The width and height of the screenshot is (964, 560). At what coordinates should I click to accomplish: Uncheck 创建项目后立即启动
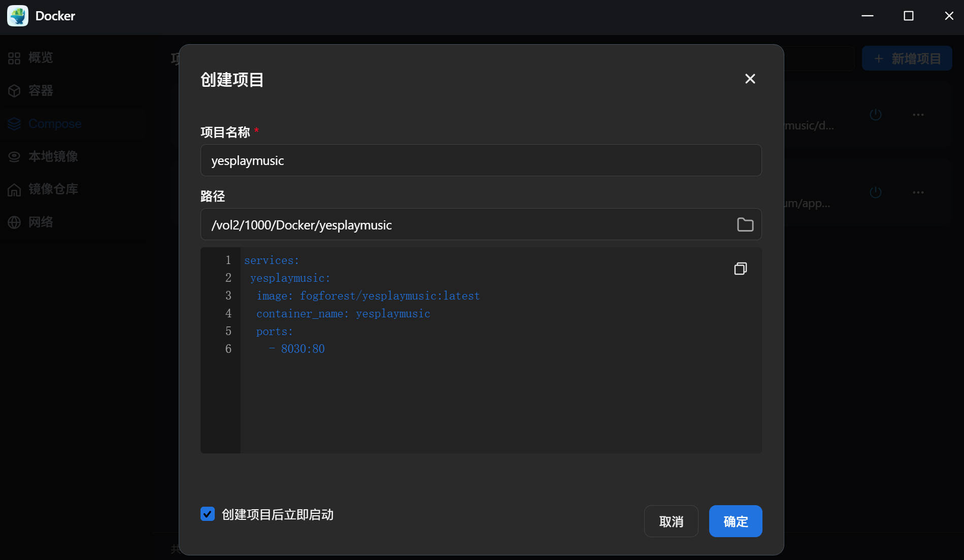[207, 514]
